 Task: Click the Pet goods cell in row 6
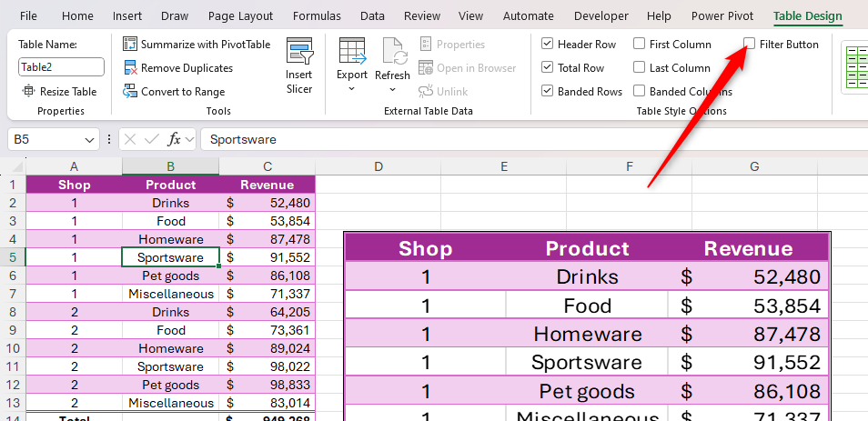[x=170, y=276]
